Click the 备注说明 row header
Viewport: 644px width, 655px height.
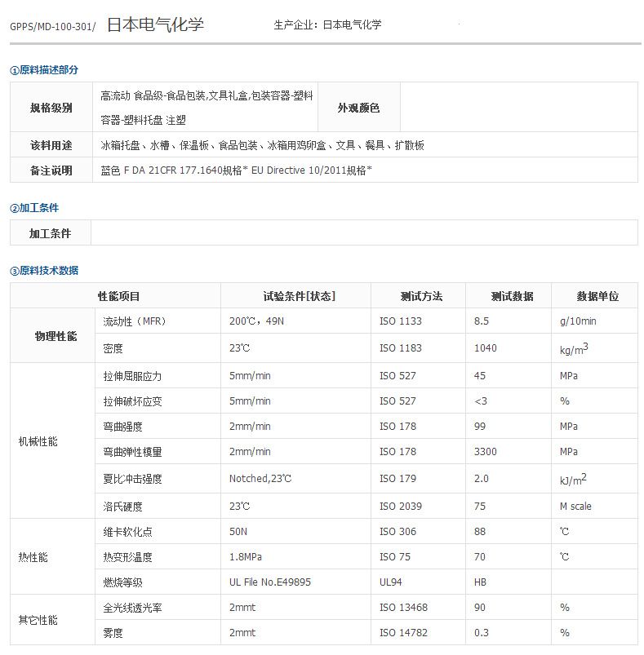pos(51,170)
